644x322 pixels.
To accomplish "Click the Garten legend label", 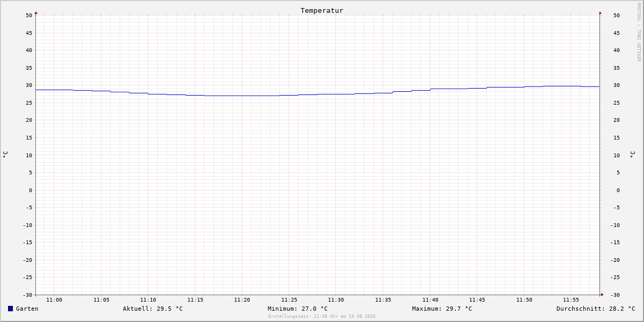I will pyautogui.click(x=27, y=309).
